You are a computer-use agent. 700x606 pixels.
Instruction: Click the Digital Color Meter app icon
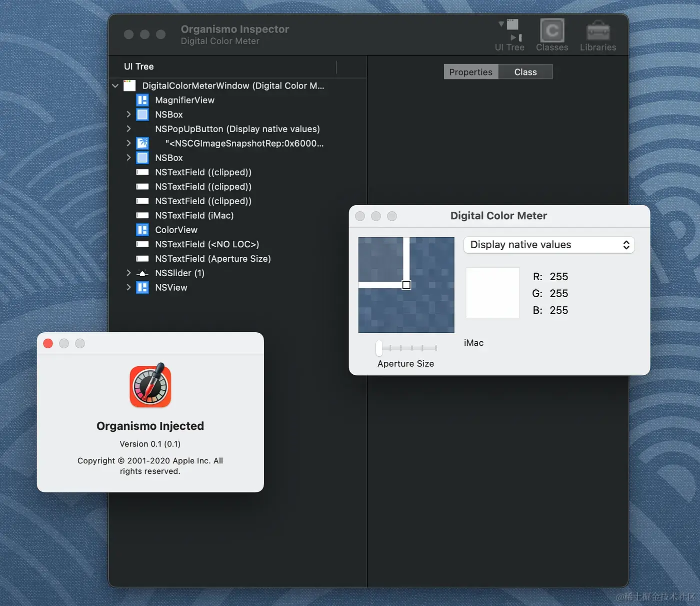(x=150, y=386)
